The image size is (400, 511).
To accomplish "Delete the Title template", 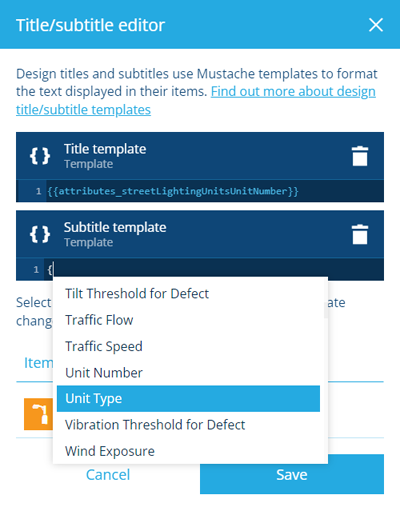I will (x=360, y=156).
